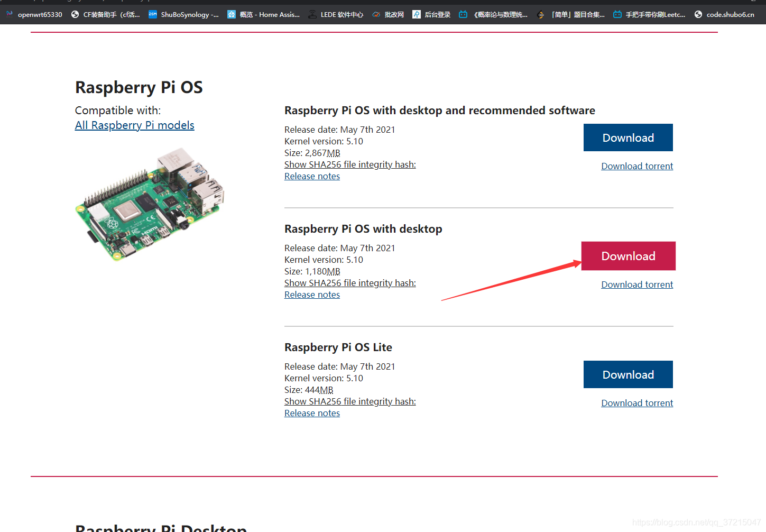Show SHA256 hash for desktop and recommended software

350,164
